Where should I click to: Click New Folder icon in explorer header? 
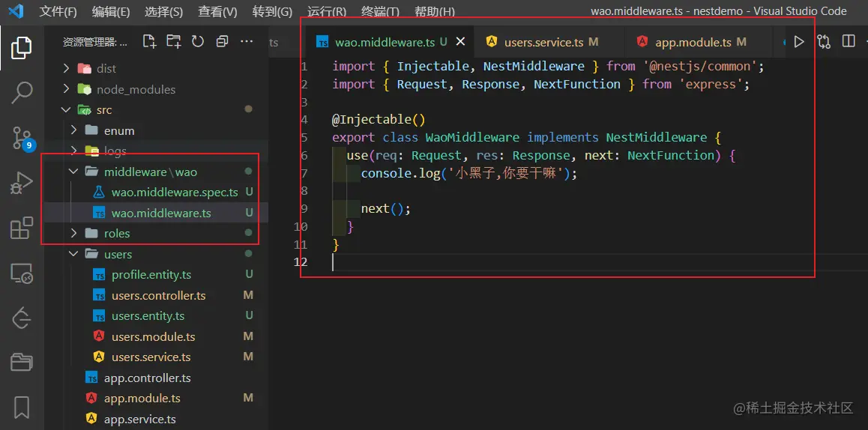coord(173,41)
